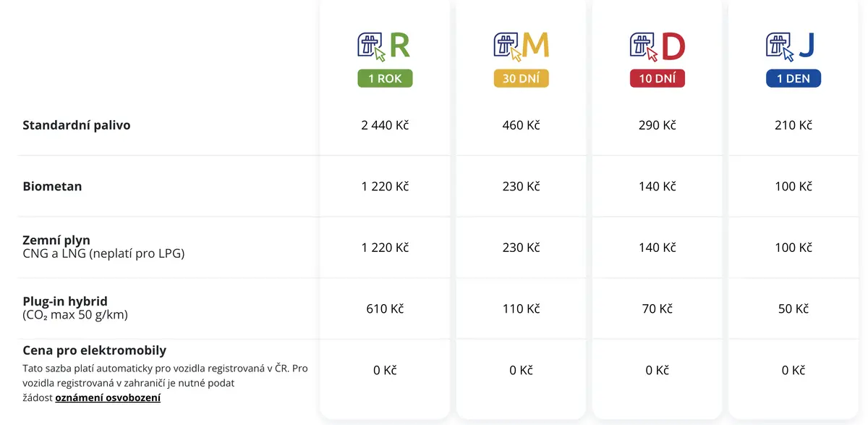Click the 2 440 Kč annual standard price

click(385, 125)
